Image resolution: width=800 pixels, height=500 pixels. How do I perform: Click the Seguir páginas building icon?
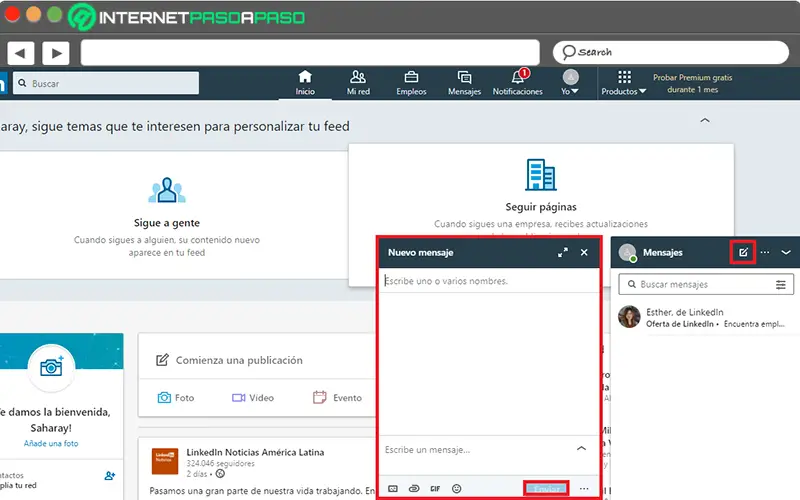[x=541, y=174]
